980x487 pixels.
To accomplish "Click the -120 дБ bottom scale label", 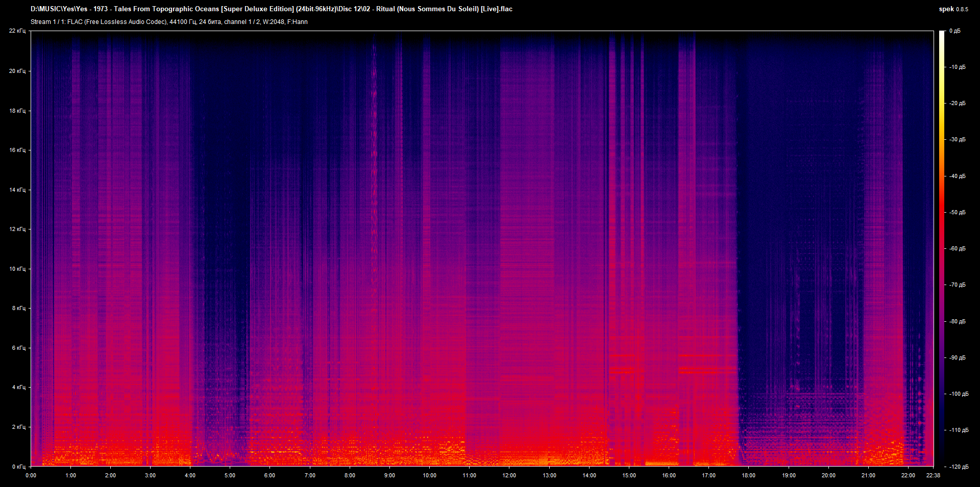I will click(958, 467).
